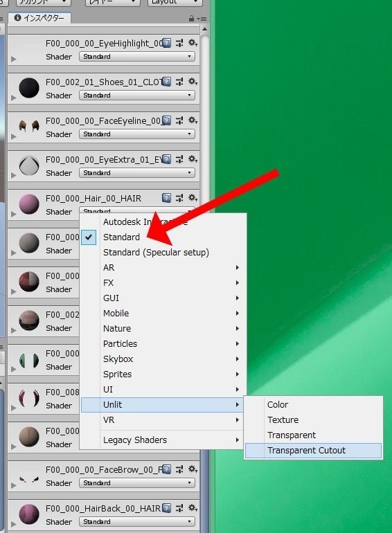This screenshot has height=533, width=392.
Task: Open gear menu for F00_000_00_FaceEyeline material
Action: coord(193,120)
